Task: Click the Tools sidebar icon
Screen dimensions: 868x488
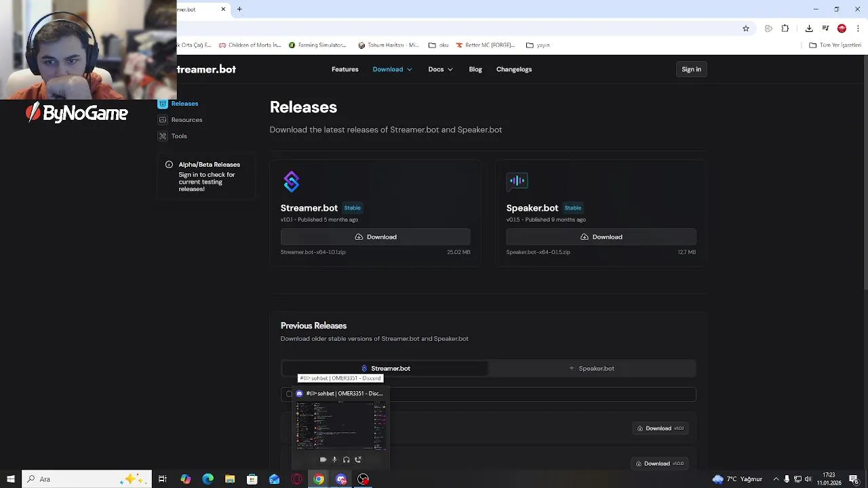Action: [163, 136]
